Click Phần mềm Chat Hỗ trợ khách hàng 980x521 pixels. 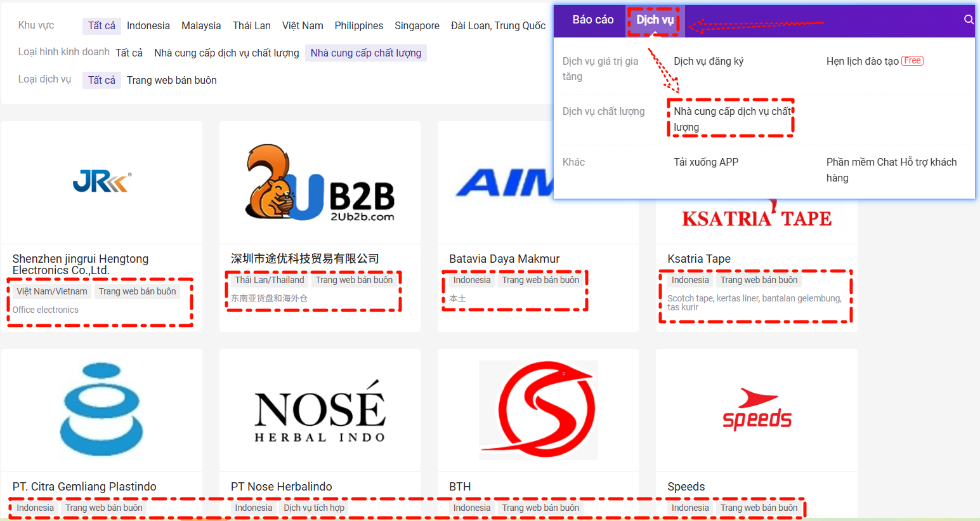[891, 169]
